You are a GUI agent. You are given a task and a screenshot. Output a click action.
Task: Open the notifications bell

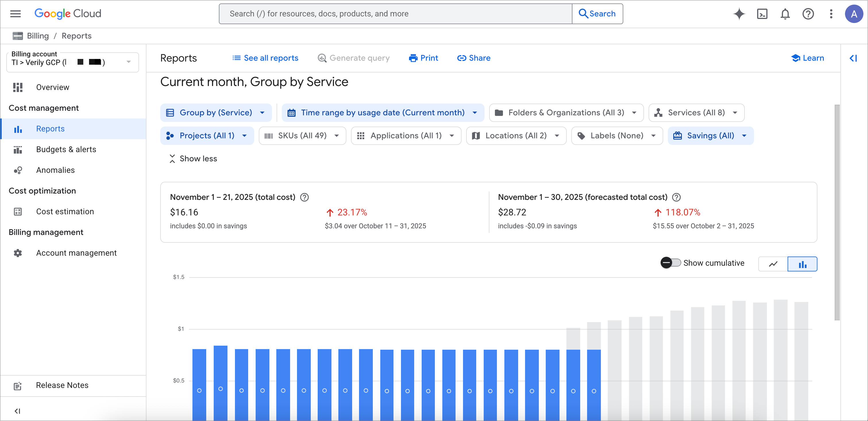click(785, 14)
